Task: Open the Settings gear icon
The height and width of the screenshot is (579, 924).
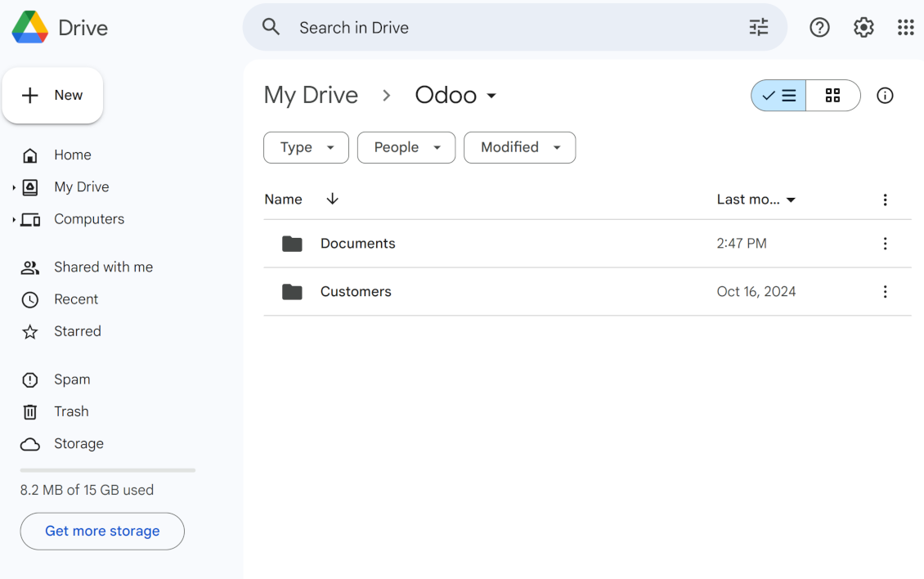Action: coord(863,27)
